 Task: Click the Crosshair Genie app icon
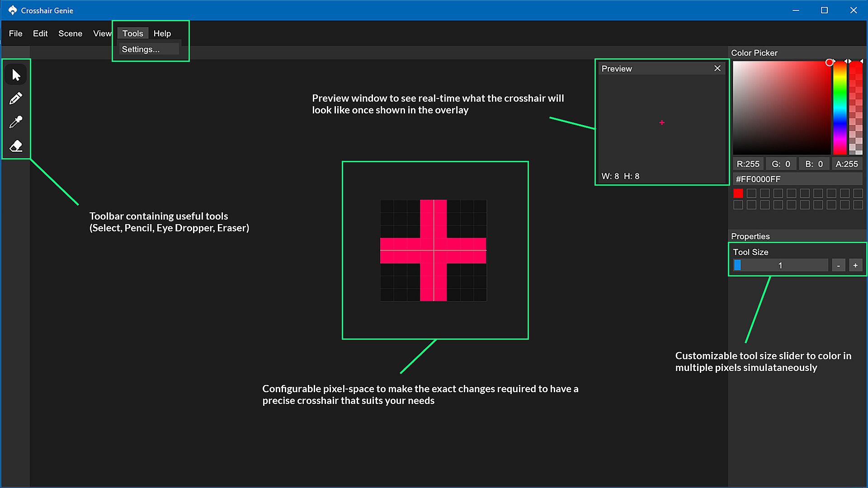[x=12, y=10]
